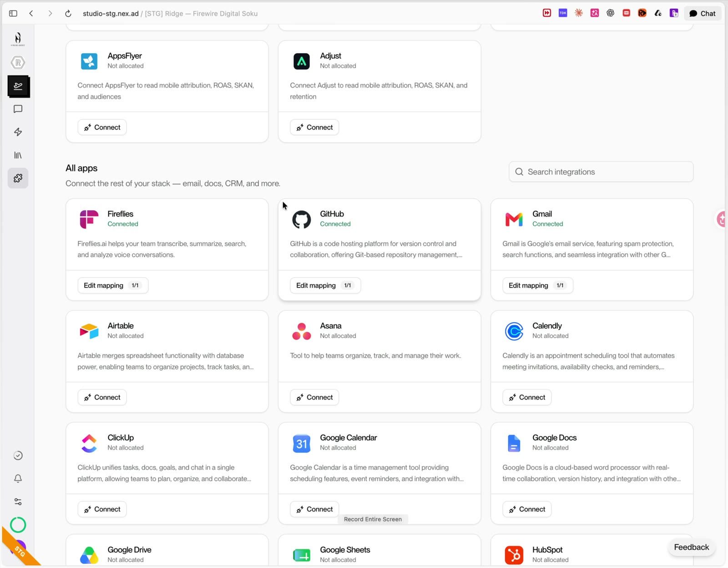Edit mapping for Gmail
The width and height of the screenshot is (728, 568).
click(538, 285)
